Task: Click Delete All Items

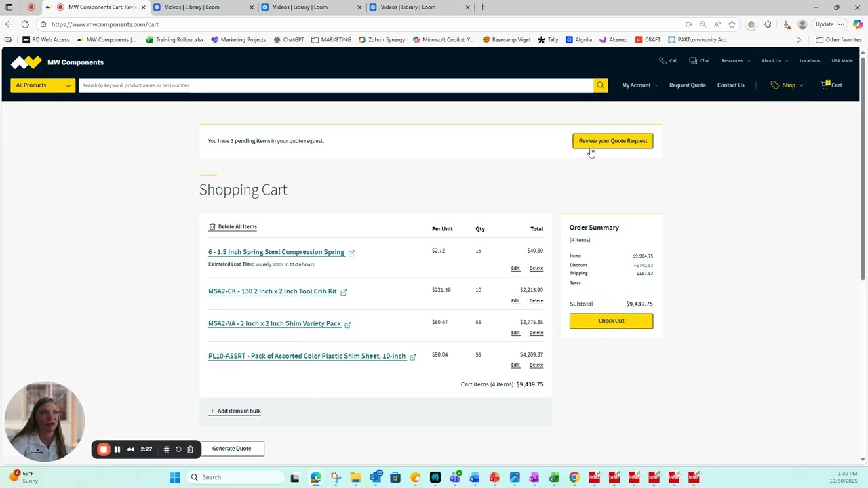Action: (x=233, y=227)
